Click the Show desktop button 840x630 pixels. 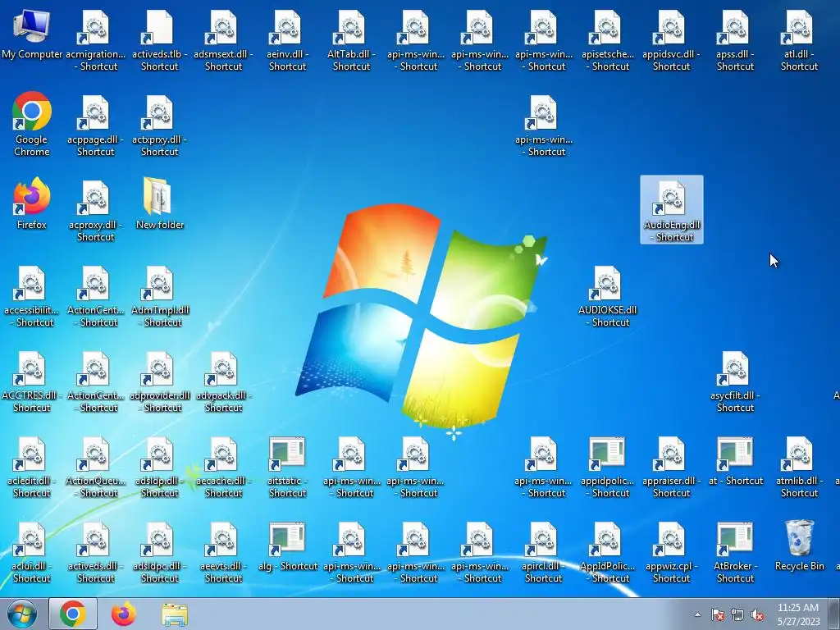(834, 614)
